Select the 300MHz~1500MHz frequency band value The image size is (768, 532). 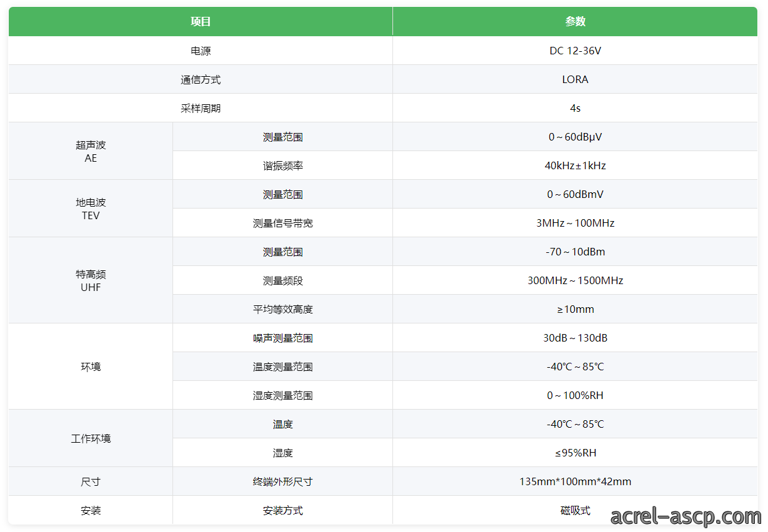[575, 280]
